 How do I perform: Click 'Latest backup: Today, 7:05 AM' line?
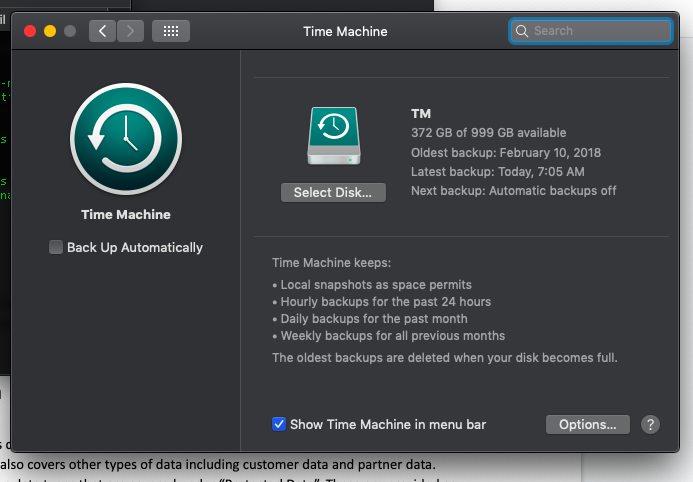point(498,172)
